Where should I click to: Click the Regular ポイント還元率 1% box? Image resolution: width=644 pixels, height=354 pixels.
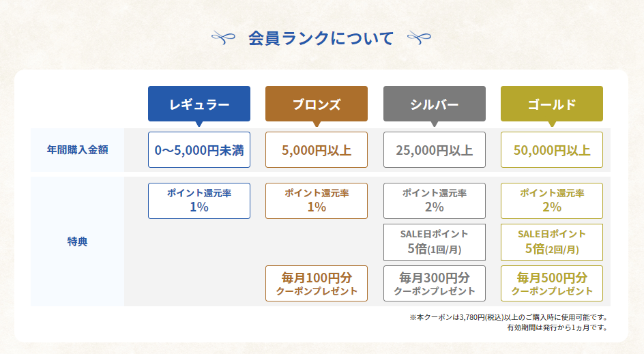click(x=199, y=201)
